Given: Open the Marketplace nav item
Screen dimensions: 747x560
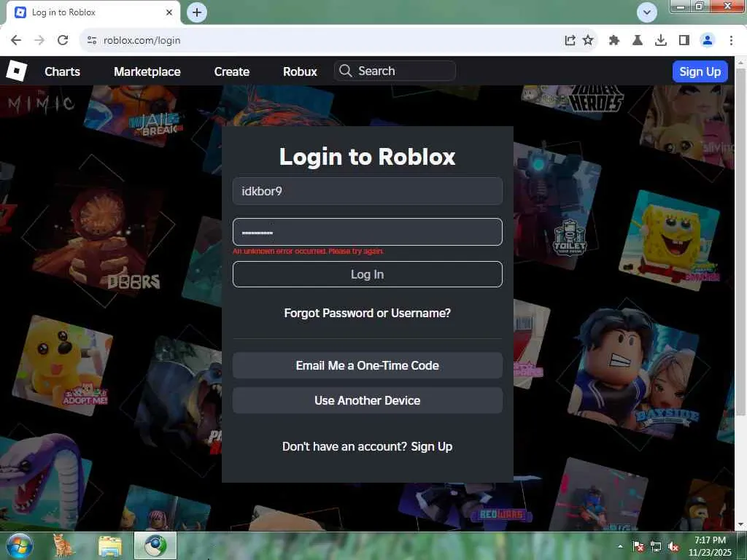Looking at the screenshot, I should point(147,71).
